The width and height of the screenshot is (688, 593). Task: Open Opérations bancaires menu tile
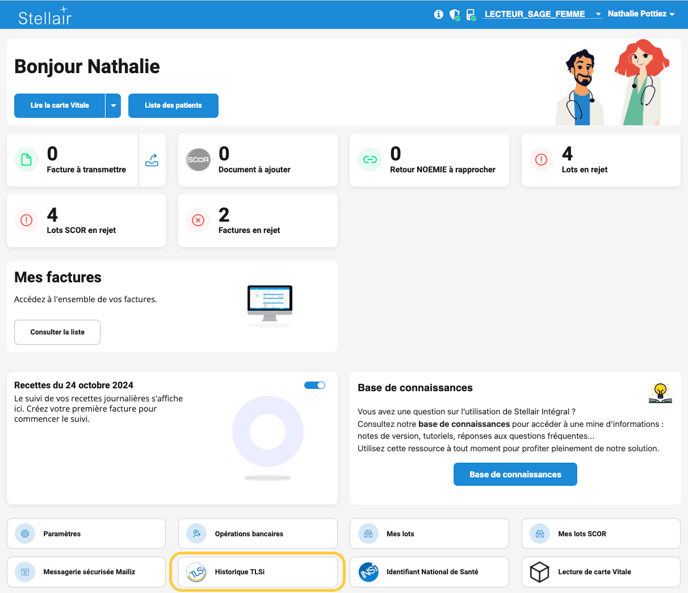(x=258, y=534)
